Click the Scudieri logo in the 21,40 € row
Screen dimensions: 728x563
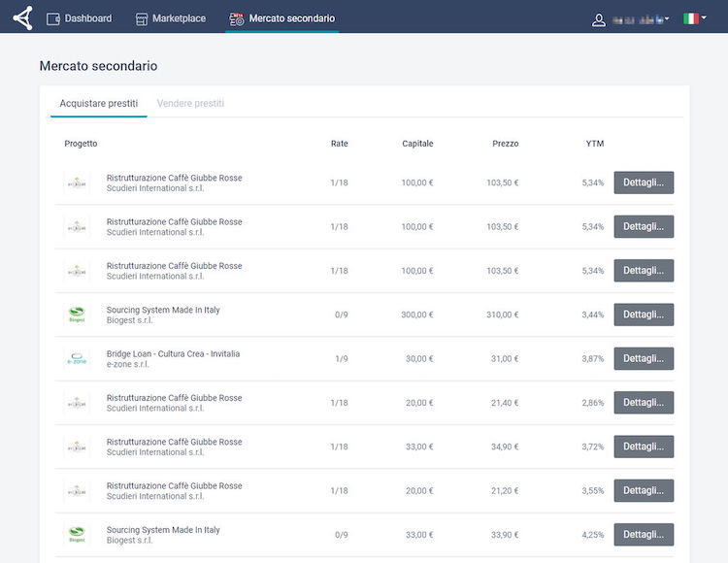(77, 403)
